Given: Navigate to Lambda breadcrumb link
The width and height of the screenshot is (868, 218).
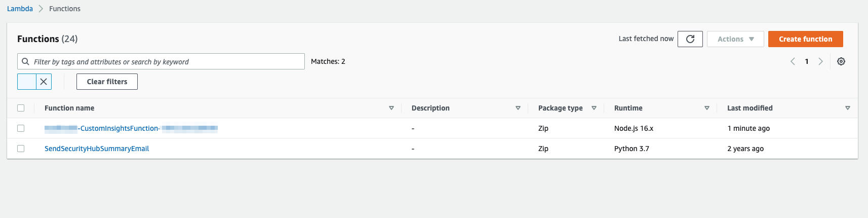Looking at the screenshot, I should pos(20,9).
